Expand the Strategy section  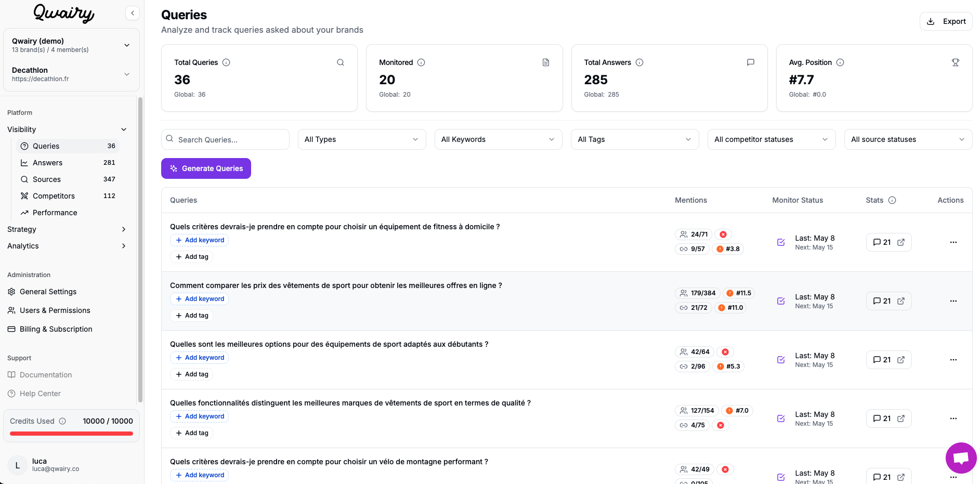(x=68, y=229)
